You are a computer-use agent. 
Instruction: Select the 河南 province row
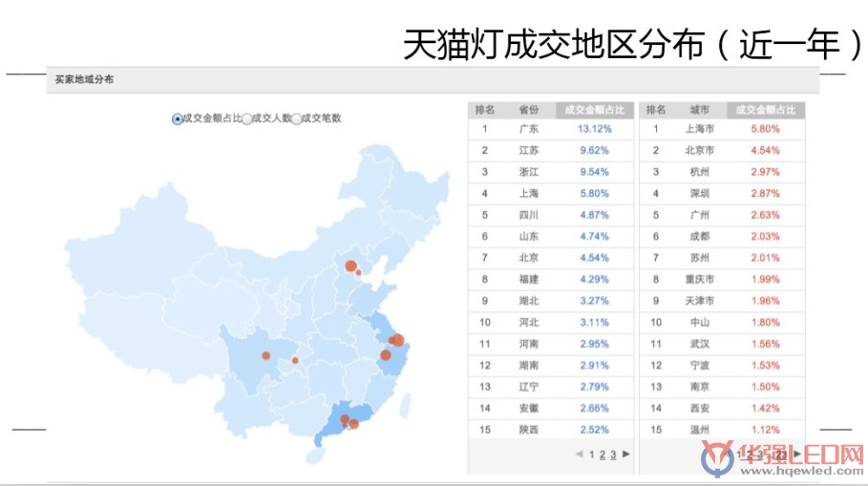pos(551,344)
